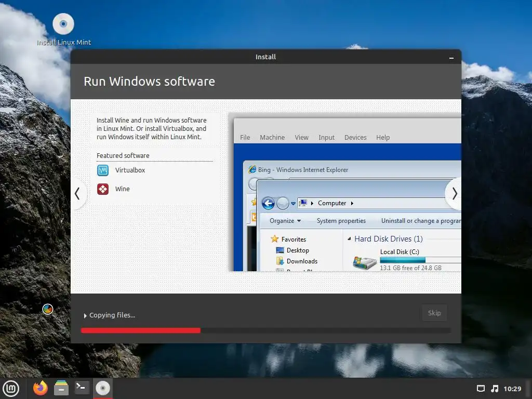Click Uninstall or change a program
The width and height of the screenshot is (532, 399).
click(x=421, y=221)
